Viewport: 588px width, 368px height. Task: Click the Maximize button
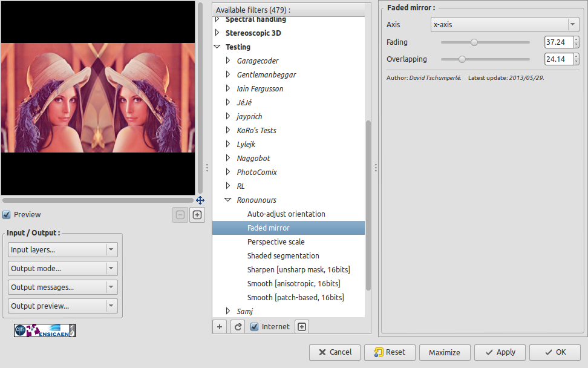[x=445, y=353]
